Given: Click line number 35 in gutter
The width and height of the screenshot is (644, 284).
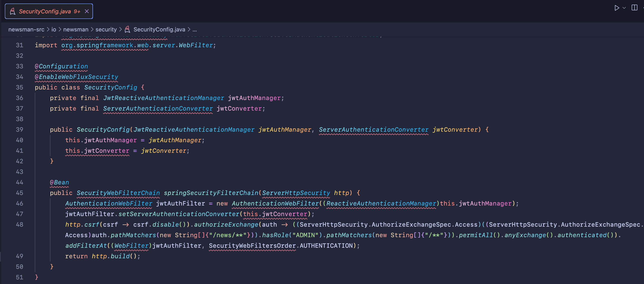Looking at the screenshot, I should coord(20,87).
